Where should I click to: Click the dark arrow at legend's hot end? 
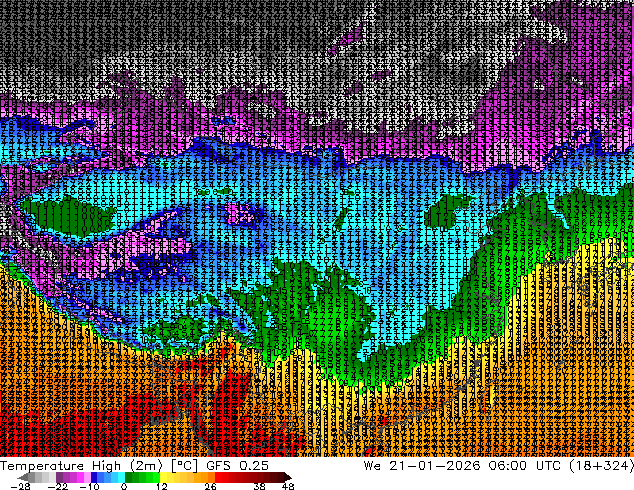coord(287,477)
